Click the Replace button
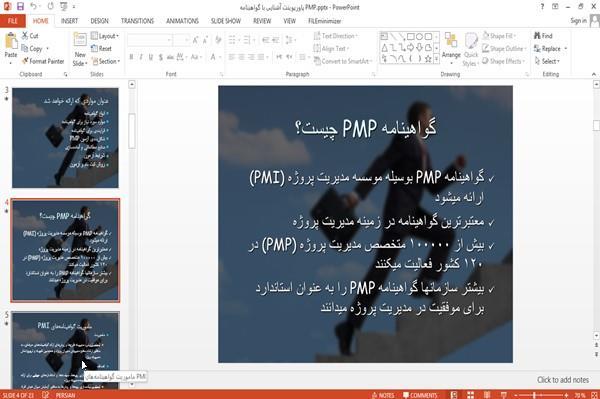 point(550,49)
